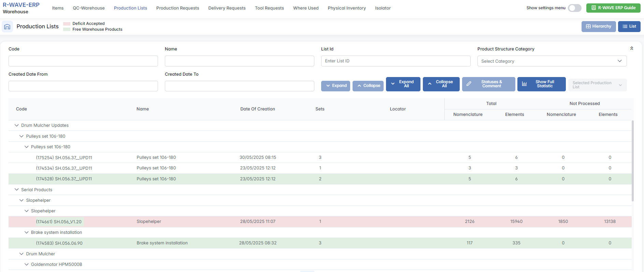
Task: Open the R-WAVE ERP Guide
Action: [613, 8]
